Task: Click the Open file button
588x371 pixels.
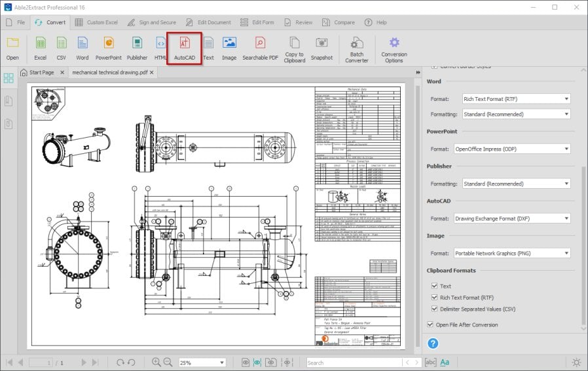Action: coord(12,47)
